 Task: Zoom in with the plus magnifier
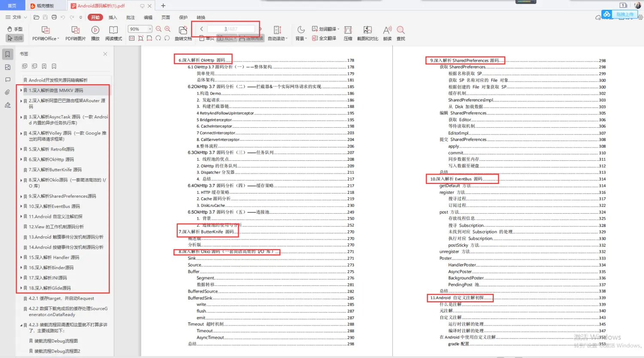(167, 29)
